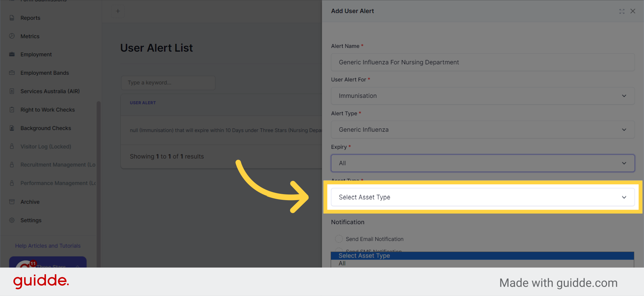This screenshot has height=296, width=644.
Task: Open Employment Bands
Action: [x=45, y=73]
